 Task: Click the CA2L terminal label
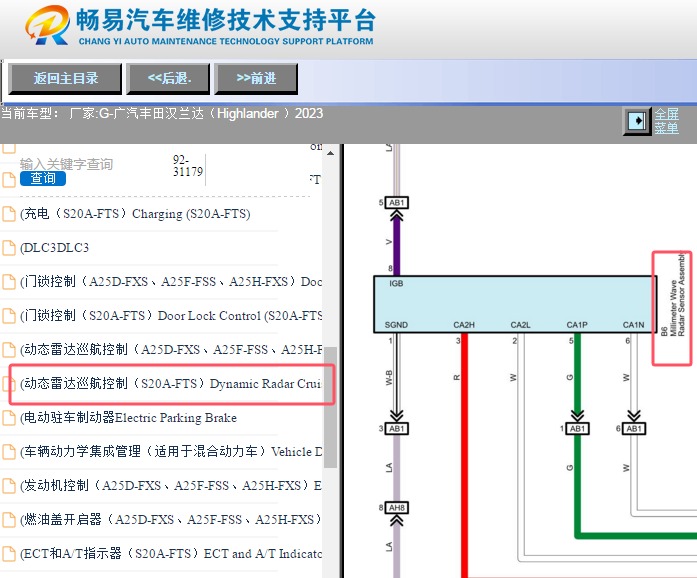521,325
